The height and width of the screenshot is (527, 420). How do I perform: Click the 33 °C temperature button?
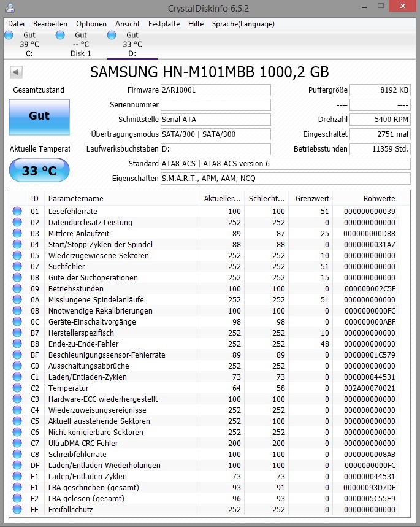click(39, 171)
